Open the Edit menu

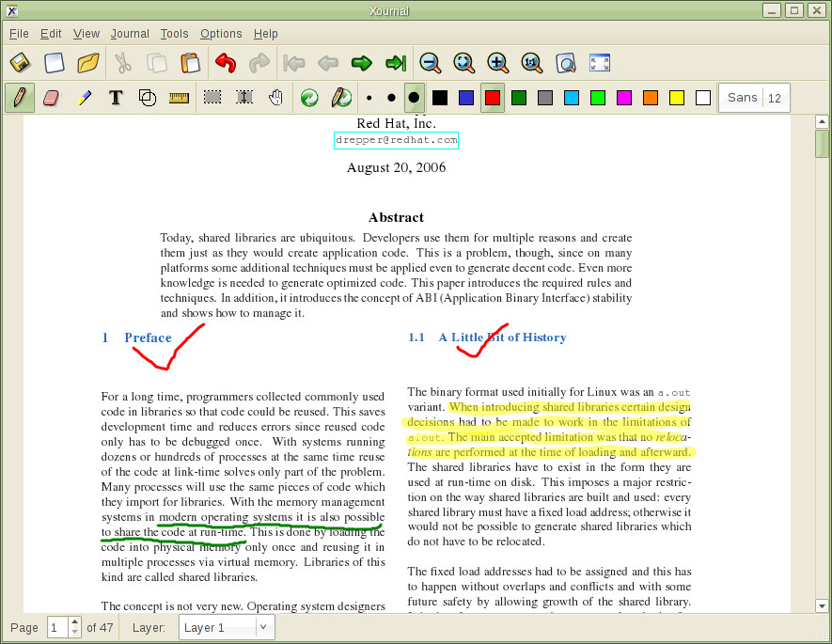(x=51, y=34)
